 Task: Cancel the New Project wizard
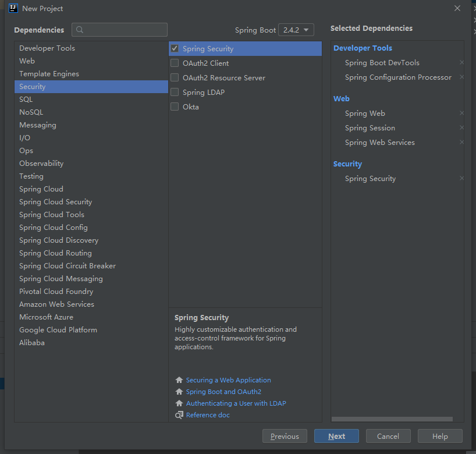point(388,436)
